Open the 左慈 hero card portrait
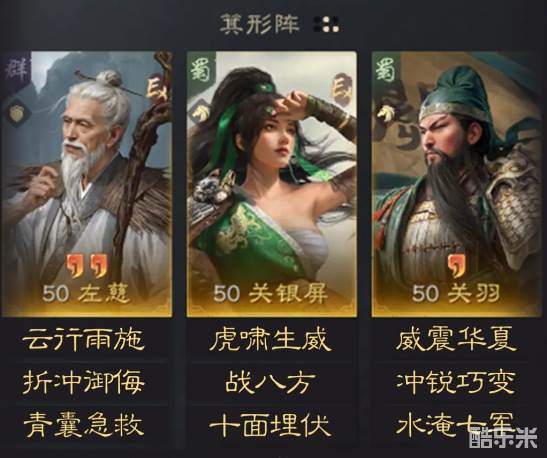The image size is (547, 458). [87, 184]
